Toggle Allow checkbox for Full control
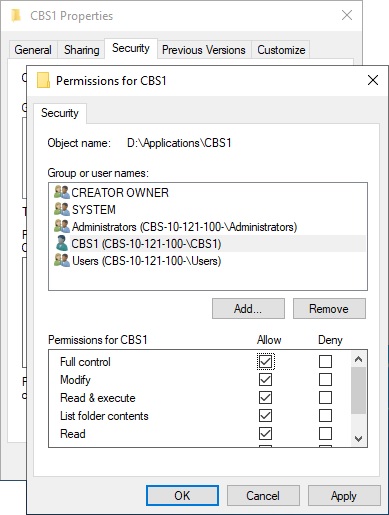 tap(265, 361)
